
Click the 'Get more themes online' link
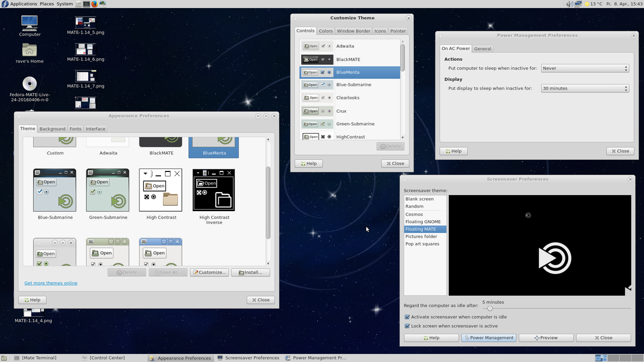[x=50, y=283]
